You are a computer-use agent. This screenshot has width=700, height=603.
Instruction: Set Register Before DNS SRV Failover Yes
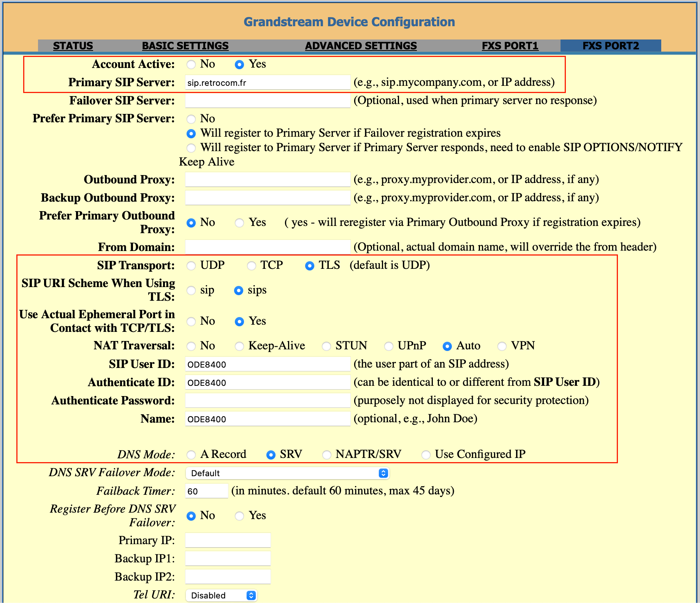pos(239,516)
